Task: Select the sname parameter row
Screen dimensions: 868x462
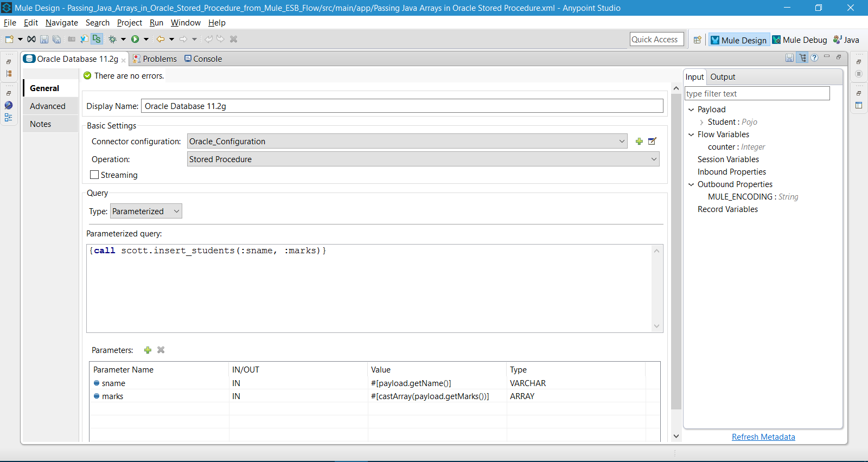Action: pos(374,383)
